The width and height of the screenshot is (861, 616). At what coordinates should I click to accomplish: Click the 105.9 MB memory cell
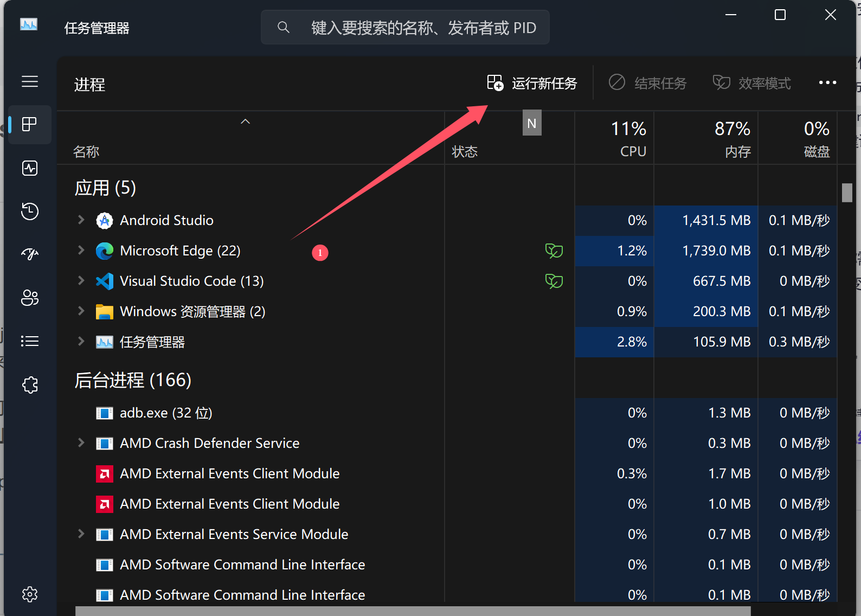(706, 342)
